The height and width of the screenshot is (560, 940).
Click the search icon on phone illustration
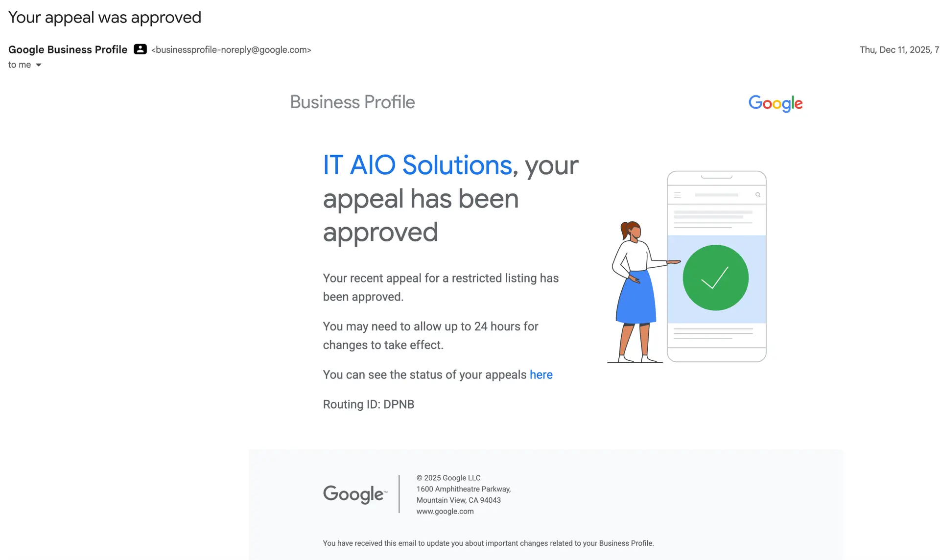click(758, 195)
